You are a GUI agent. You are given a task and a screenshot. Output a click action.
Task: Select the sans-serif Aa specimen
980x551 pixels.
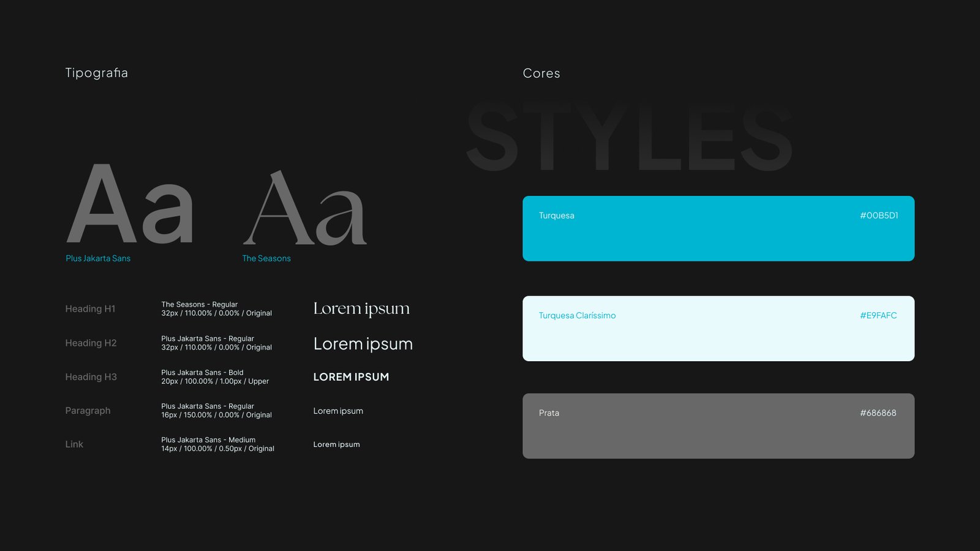tap(130, 205)
